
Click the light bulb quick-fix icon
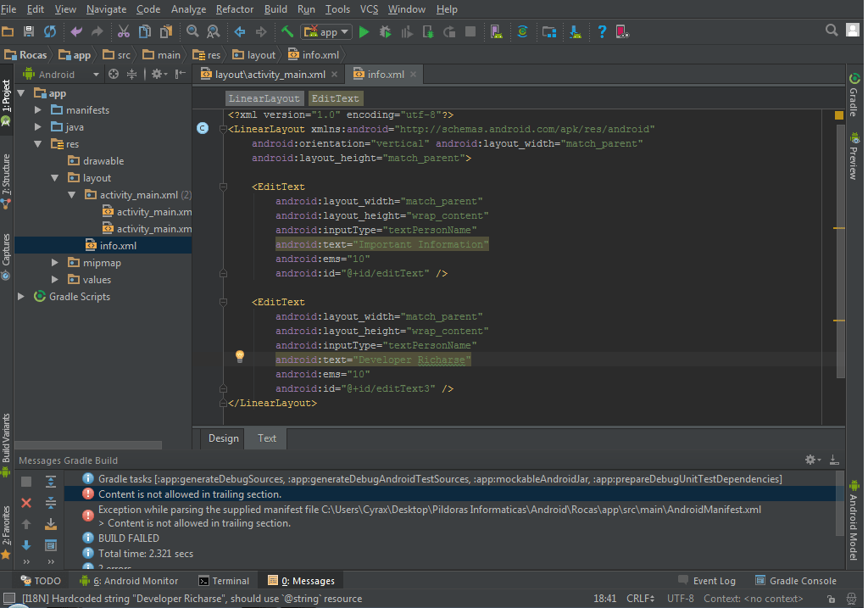click(240, 356)
